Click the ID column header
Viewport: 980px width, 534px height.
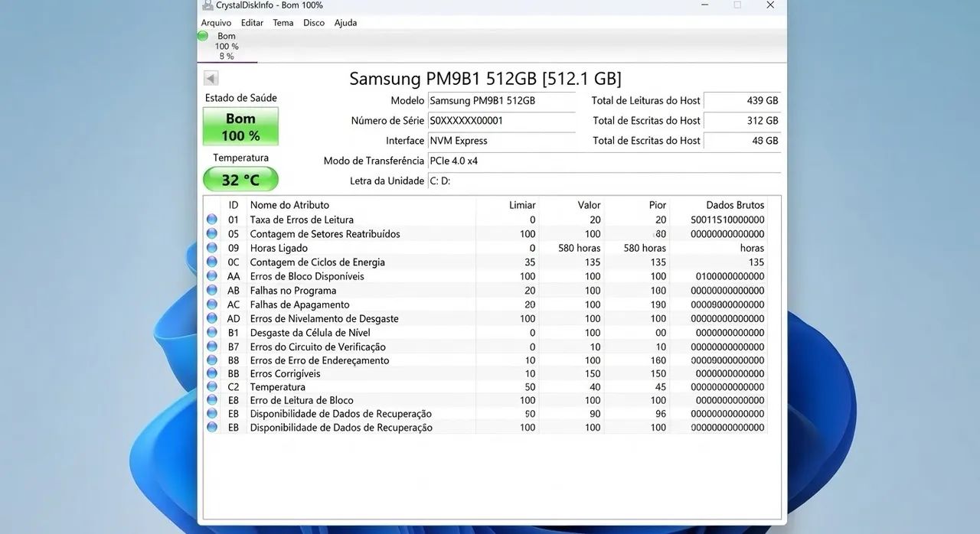[x=234, y=205]
